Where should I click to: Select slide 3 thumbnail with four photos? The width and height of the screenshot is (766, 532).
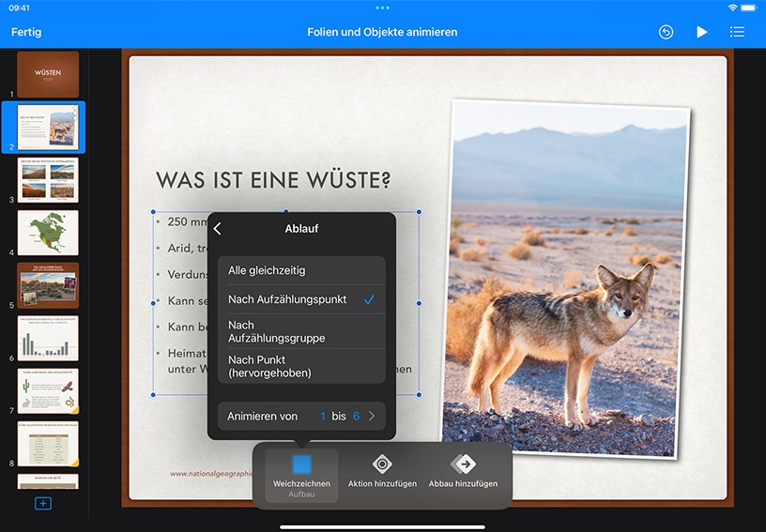point(48,179)
